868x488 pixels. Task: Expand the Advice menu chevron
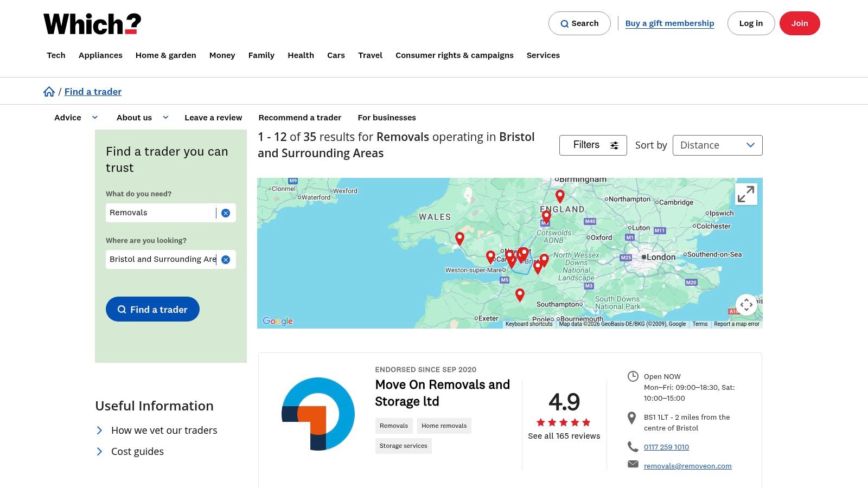pyautogui.click(x=94, y=117)
